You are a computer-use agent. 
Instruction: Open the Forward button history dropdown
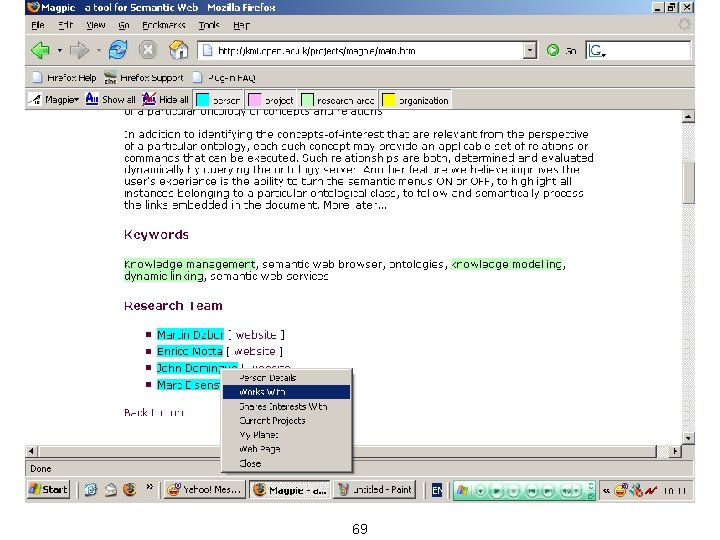click(98, 50)
